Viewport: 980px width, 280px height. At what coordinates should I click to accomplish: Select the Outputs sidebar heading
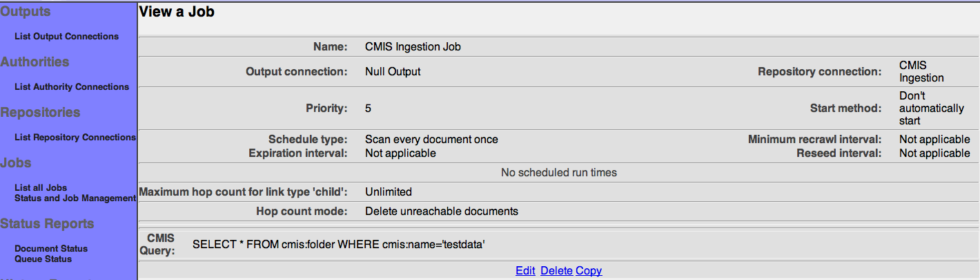[26, 12]
